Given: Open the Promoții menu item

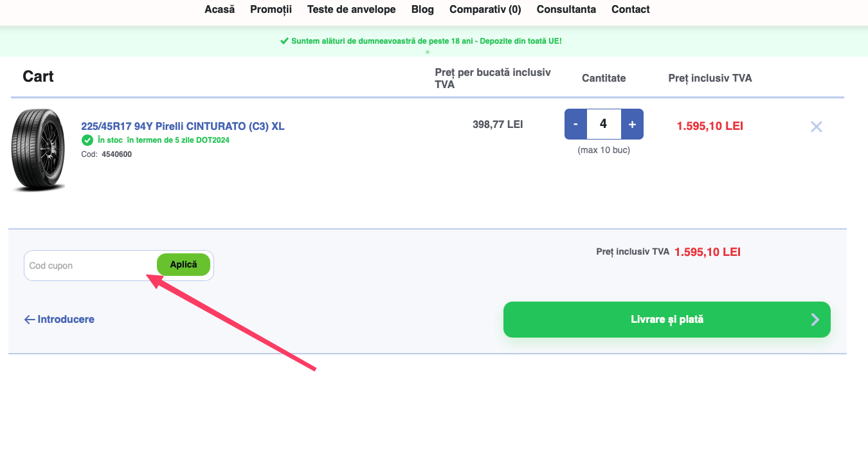Looking at the screenshot, I should pos(271,10).
